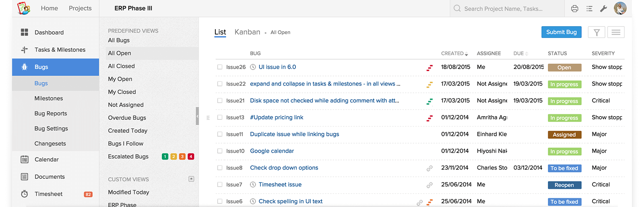Screen dimensions: 644x207
Task: Click the hamburger menu next to filter
Action: [616, 32]
